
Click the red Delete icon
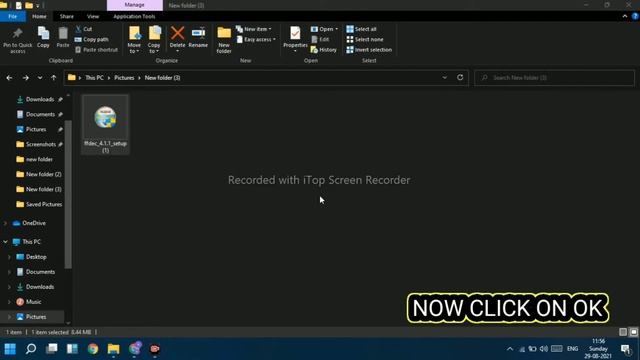(x=177, y=33)
